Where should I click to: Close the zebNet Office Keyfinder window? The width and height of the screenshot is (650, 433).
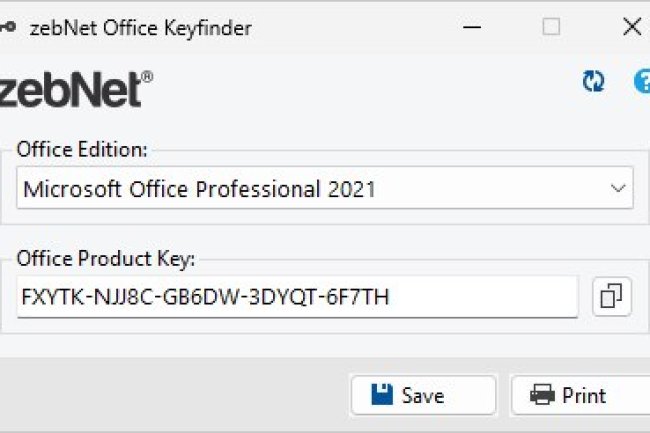pos(631,27)
